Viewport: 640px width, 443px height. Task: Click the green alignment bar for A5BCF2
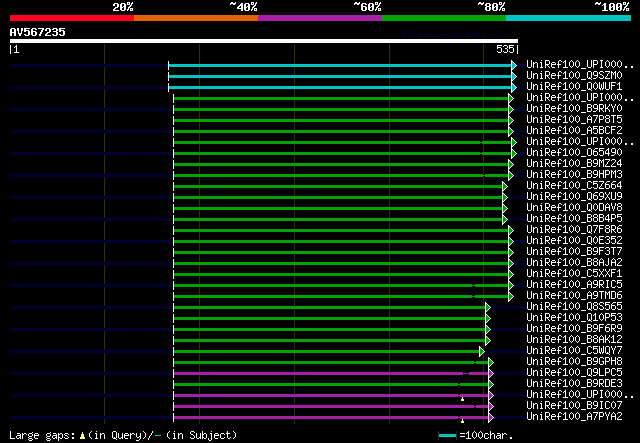(x=341, y=131)
